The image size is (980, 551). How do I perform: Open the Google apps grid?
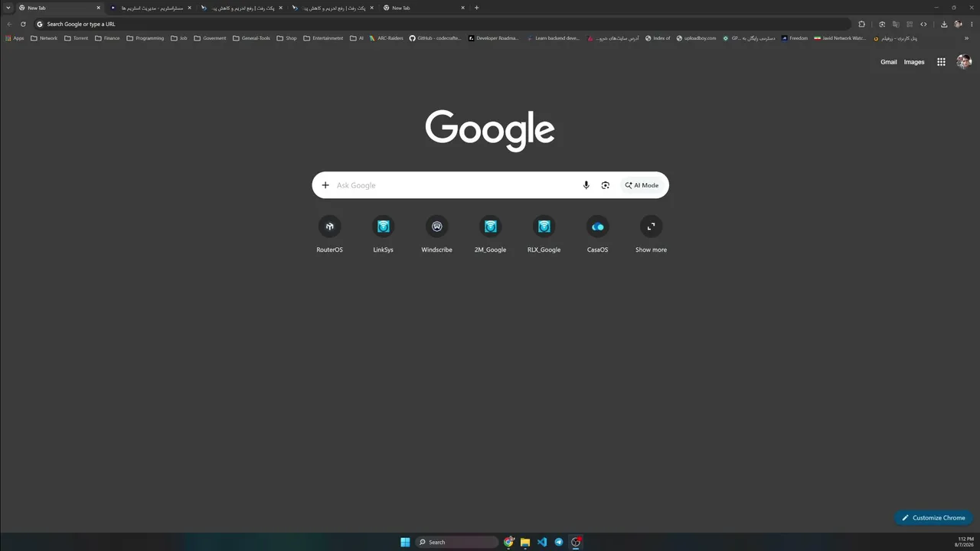(x=941, y=62)
